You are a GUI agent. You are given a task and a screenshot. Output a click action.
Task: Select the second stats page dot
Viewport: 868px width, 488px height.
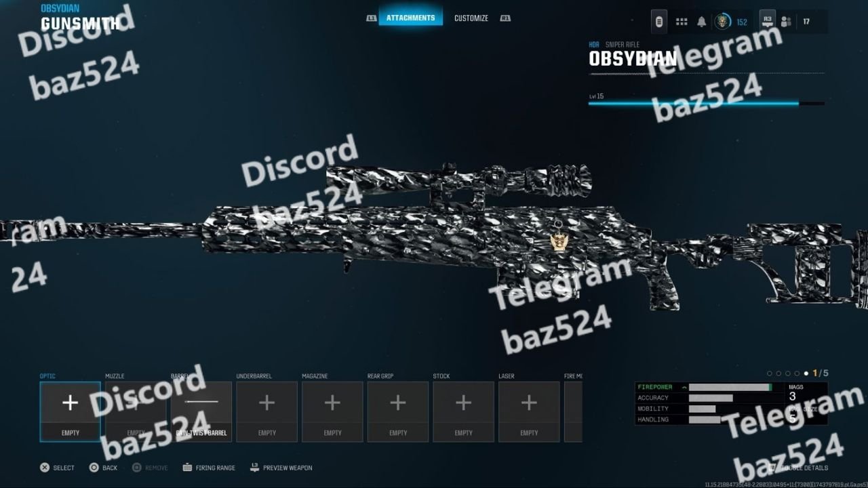(x=778, y=373)
